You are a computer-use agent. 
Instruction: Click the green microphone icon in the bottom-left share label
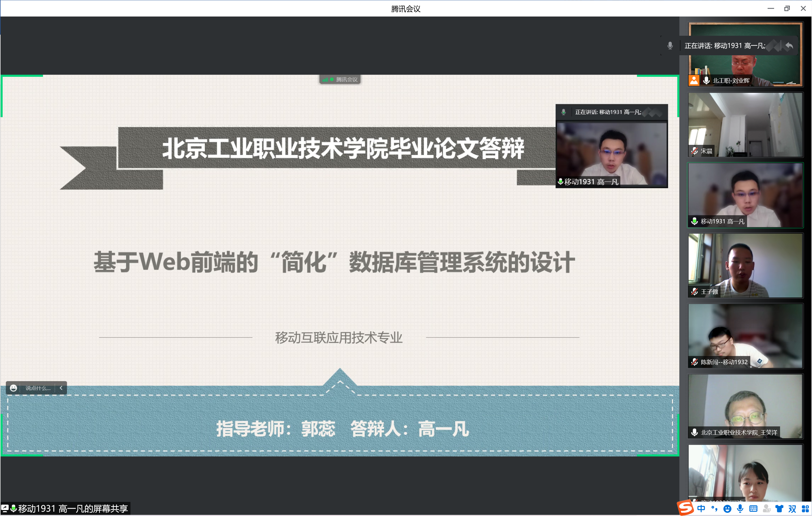click(x=14, y=509)
